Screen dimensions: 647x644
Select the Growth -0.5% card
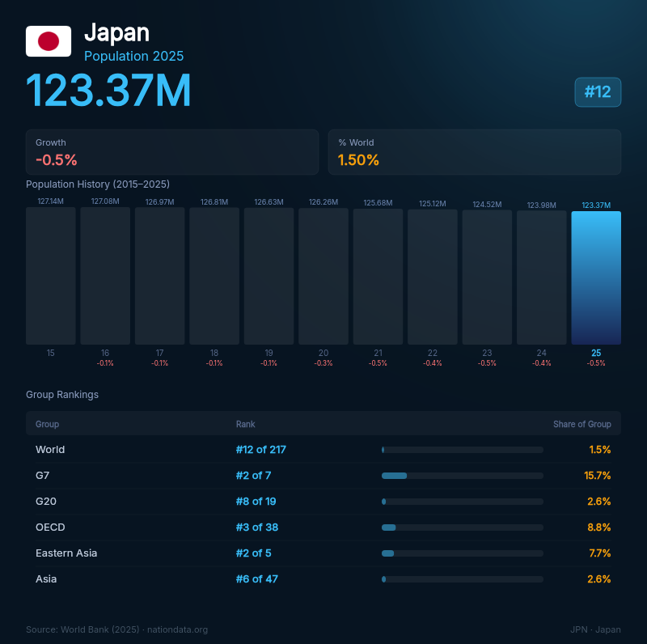pyautogui.click(x=172, y=152)
